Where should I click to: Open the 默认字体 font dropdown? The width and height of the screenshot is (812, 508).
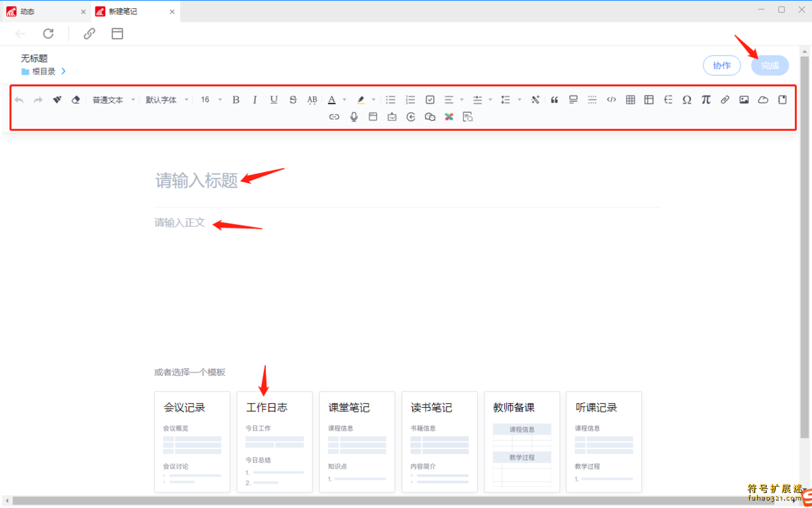pyautogui.click(x=167, y=100)
